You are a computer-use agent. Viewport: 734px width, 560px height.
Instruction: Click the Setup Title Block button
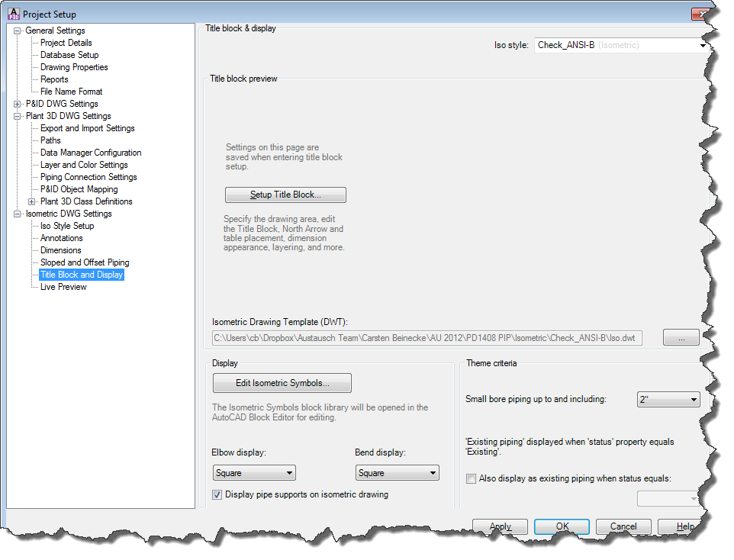pos(285,195)
